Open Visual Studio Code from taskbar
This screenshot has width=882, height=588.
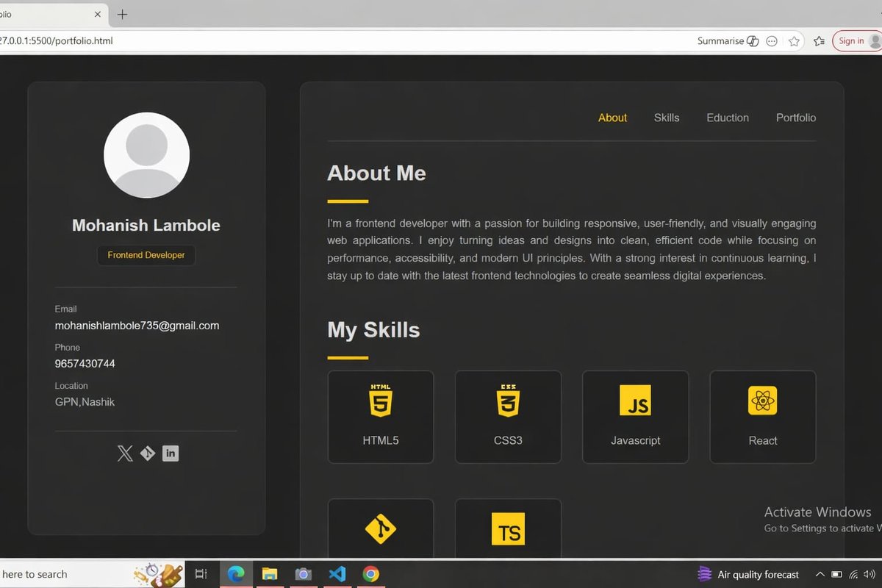tap(337, 574)
